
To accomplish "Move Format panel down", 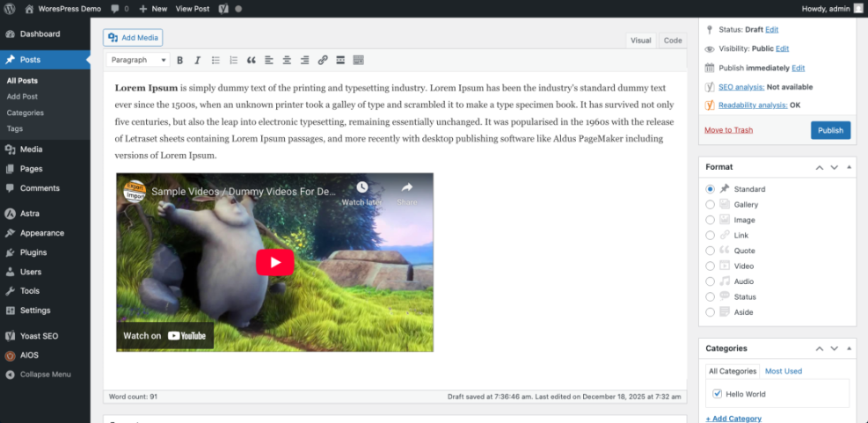I will tap(835, 167).
